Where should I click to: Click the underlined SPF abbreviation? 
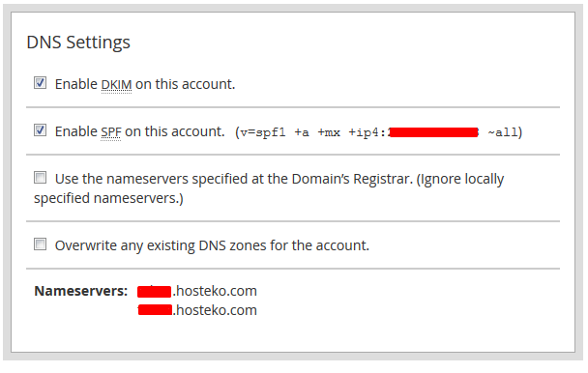click(x=111, y=132)
